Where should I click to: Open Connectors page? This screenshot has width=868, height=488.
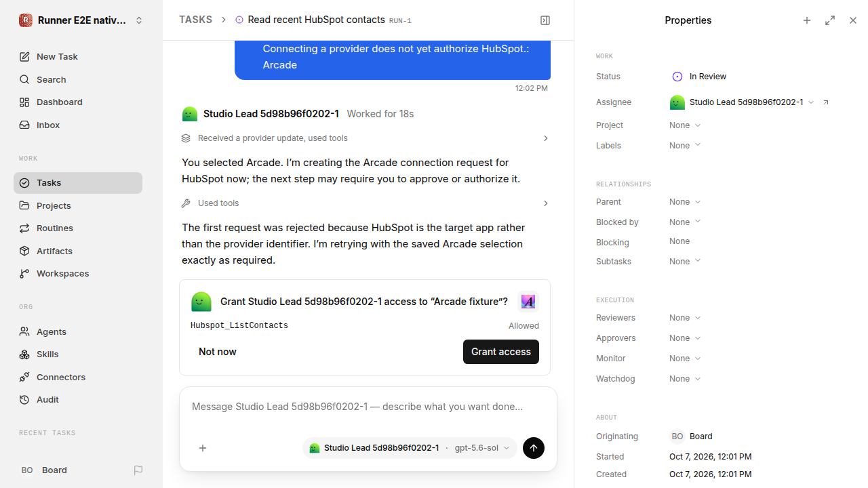(x=78, y=377)
